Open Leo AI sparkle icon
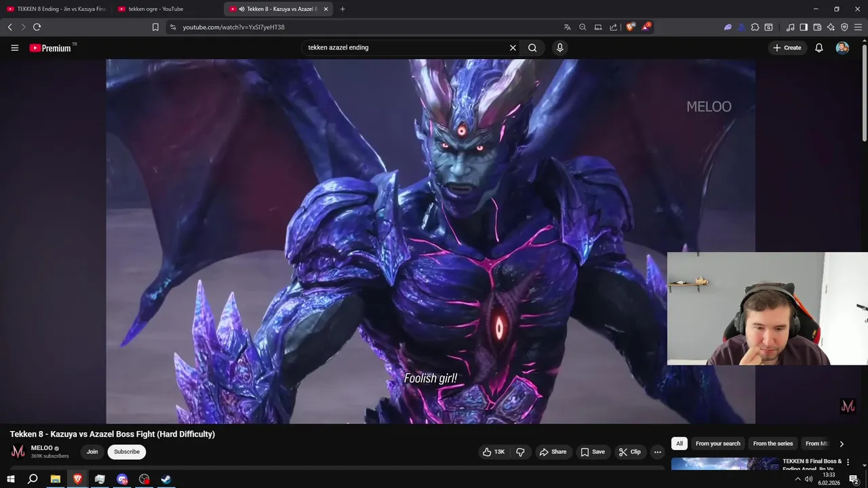Image resolution: width=868 pixels, height=488 pixels. (831, 27)
